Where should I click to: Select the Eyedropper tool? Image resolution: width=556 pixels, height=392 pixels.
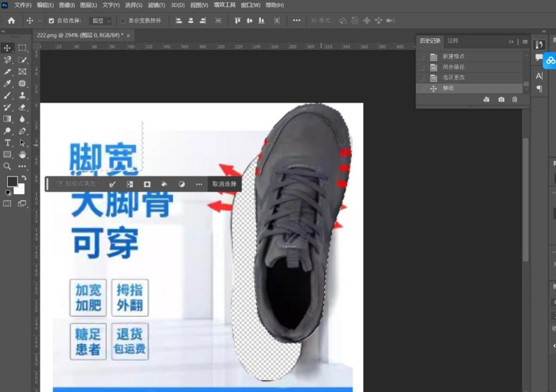click(8, 84)
